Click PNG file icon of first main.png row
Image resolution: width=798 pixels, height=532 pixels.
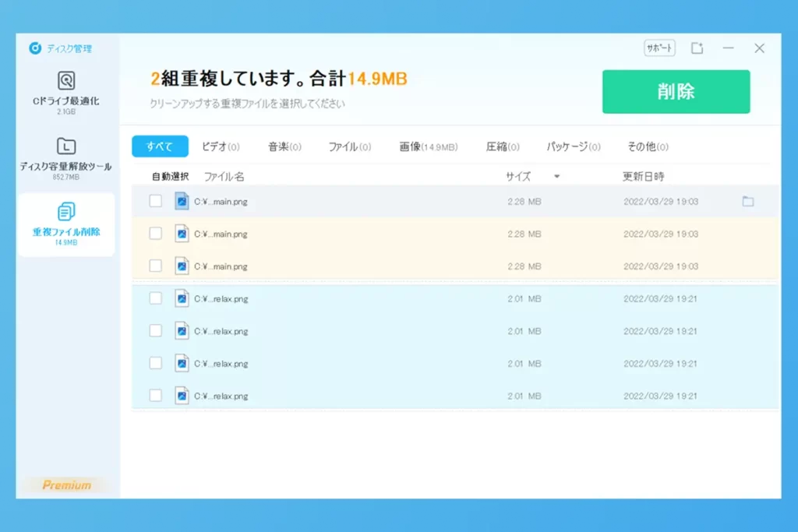click(x=182, y=202)
